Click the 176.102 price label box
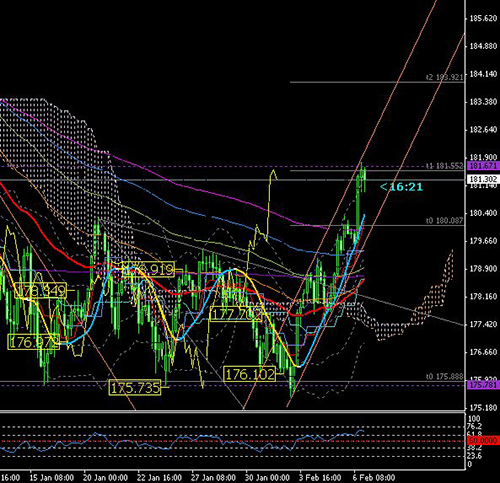 tap(250, 374)
